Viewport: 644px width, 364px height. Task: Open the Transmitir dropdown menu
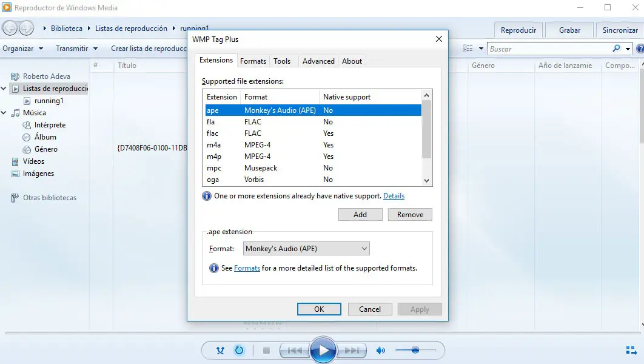pos(77,49)
